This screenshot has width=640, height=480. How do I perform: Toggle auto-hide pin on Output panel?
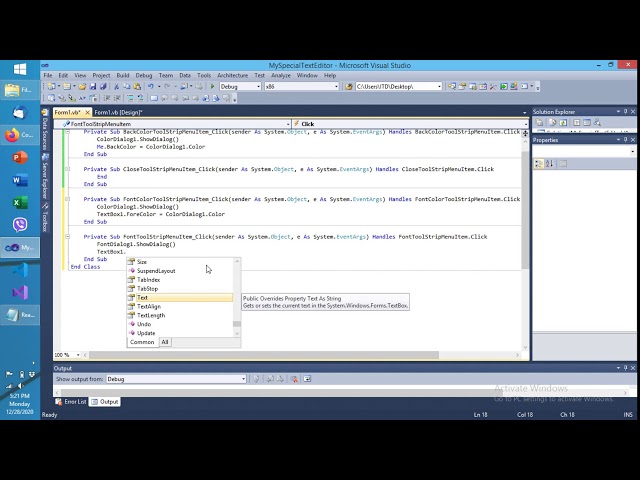coord(626,368)
